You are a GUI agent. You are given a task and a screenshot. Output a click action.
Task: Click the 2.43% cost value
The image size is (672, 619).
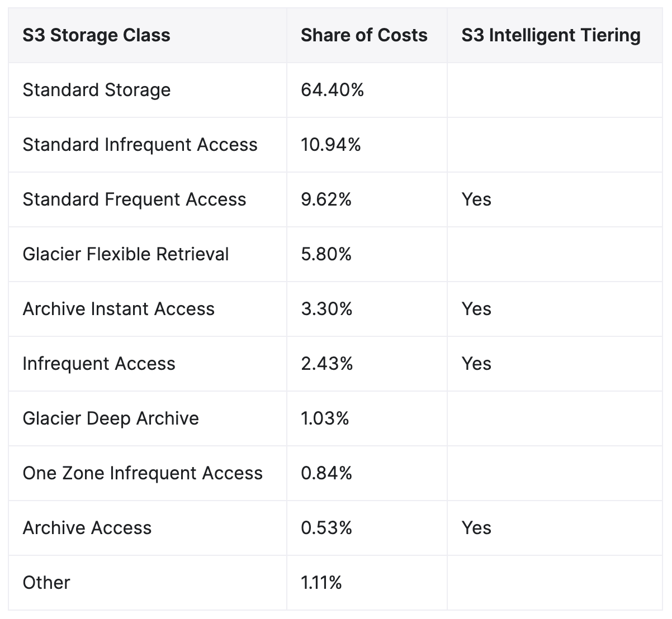coord(326,364)
